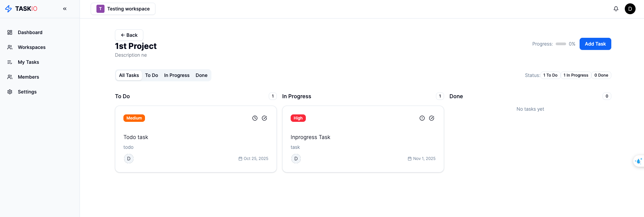Open the Todo task title
Image resolution: width=644 pixels, height=217 pixels.
pos(136,137)
